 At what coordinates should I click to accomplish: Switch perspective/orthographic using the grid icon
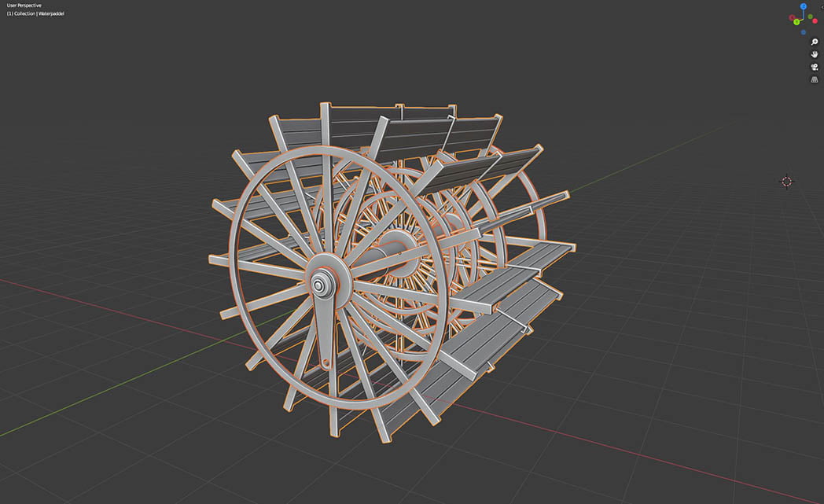[x=815, y=79]
